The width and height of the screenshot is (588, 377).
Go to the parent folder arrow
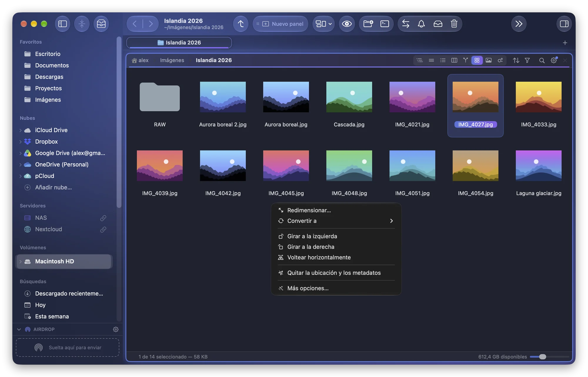(x=240, y=24)
